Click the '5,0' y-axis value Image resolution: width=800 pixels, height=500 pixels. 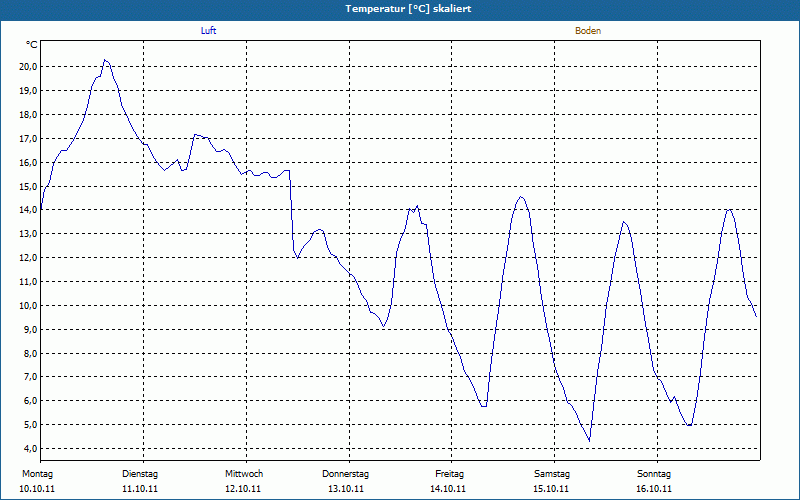[30, 424]
